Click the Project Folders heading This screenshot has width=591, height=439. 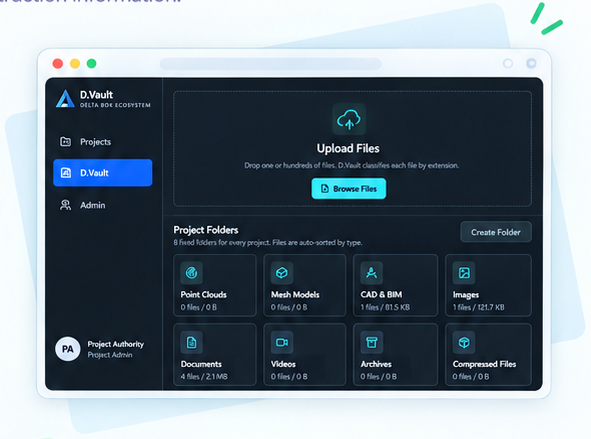click(206, 230)
